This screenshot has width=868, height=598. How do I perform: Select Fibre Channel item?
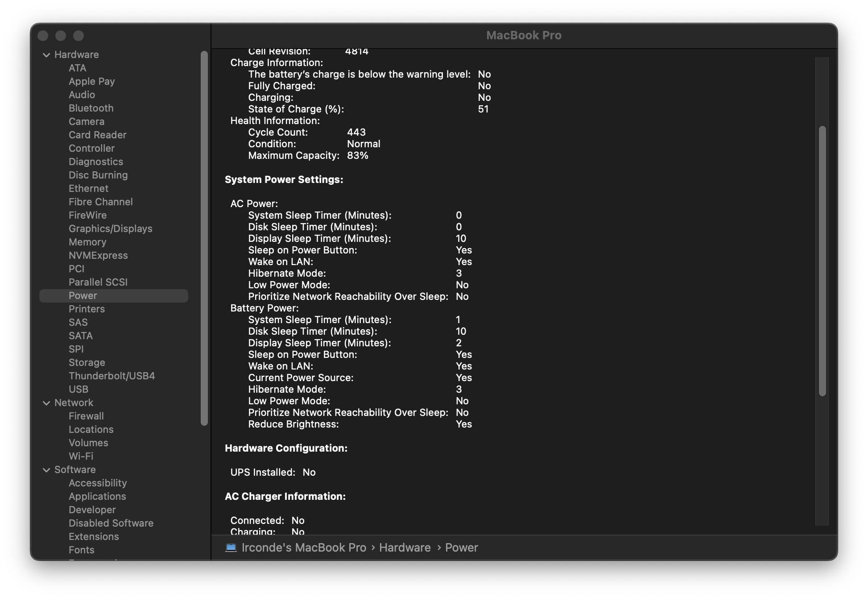pos(101,202)
